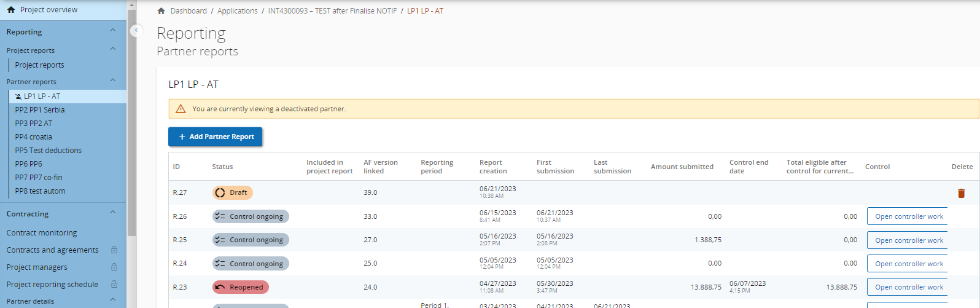Click lock icon beside Project reporting schedule
This screenshot has width=980, height=308.
click(114, 285)
